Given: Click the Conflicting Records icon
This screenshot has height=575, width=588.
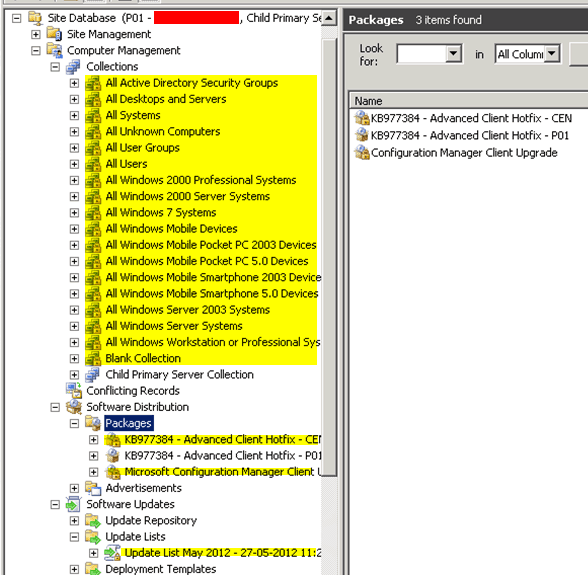Looking at the screenshot, I should pos(74,390).
